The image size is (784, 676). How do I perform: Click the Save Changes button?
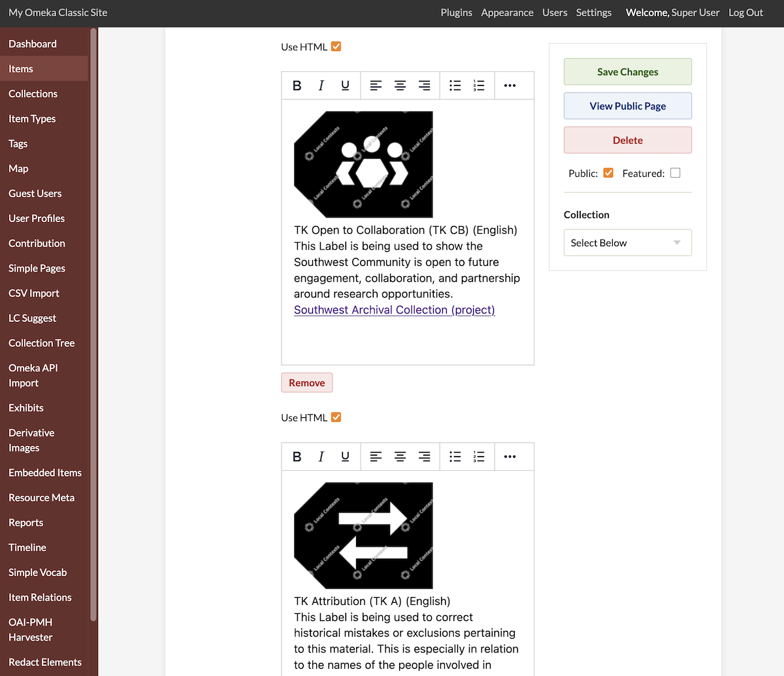point(627,72)
